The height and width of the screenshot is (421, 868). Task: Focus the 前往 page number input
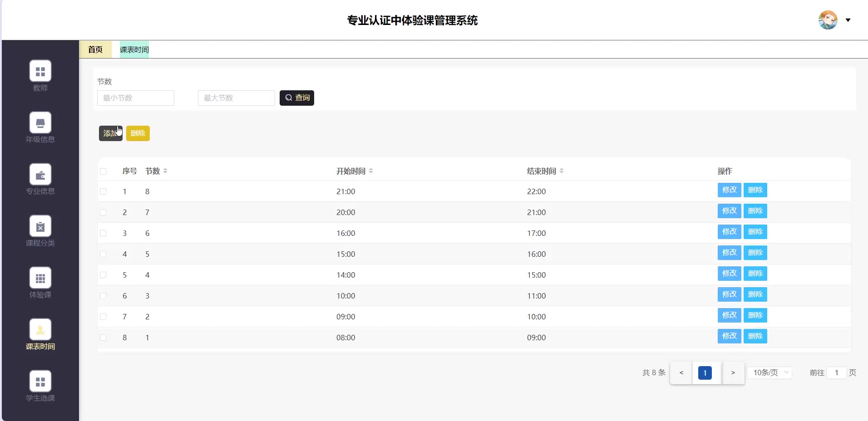(837, 372)
